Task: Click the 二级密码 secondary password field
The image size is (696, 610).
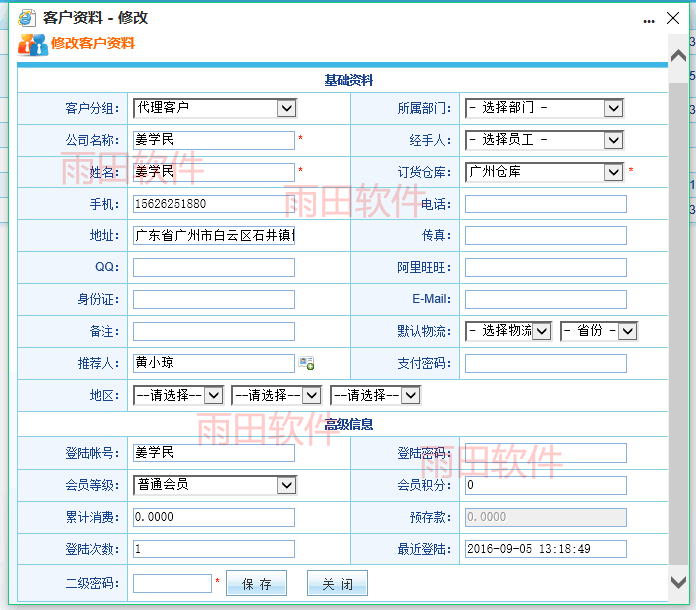Action: point(172,583)
